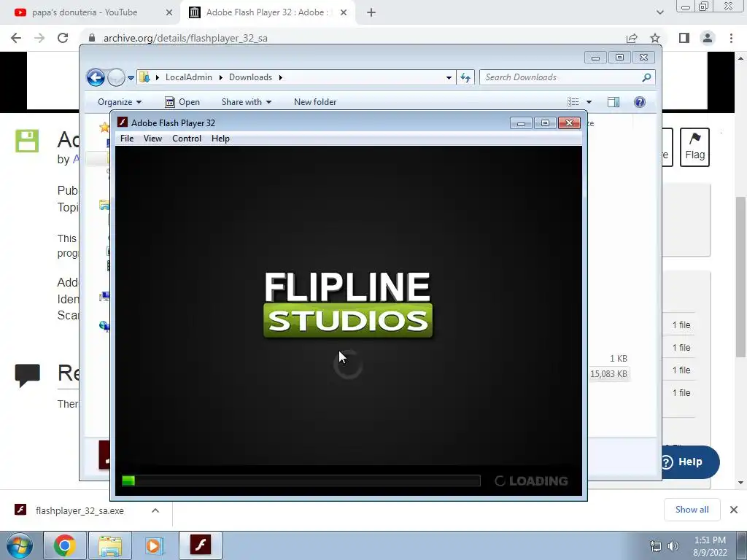747x560 pixels.
Task: Expand the flashplayer_32_sa.exe download options chevron
Action: pos(155,510)
